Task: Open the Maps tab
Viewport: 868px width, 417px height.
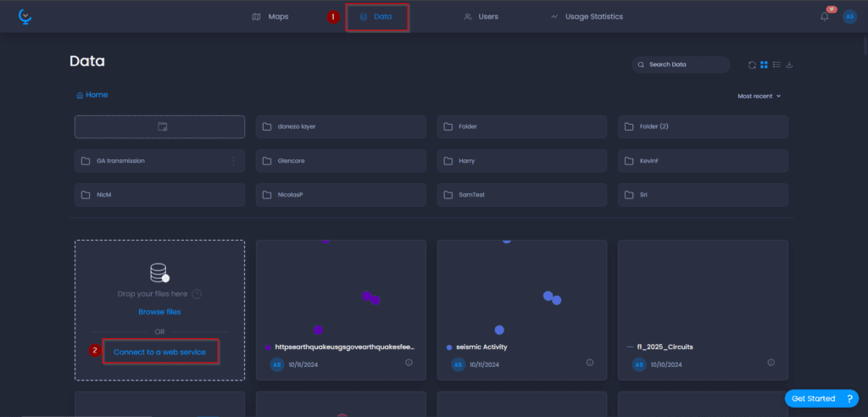Action: pyautogui.click(x=270, y=17)
